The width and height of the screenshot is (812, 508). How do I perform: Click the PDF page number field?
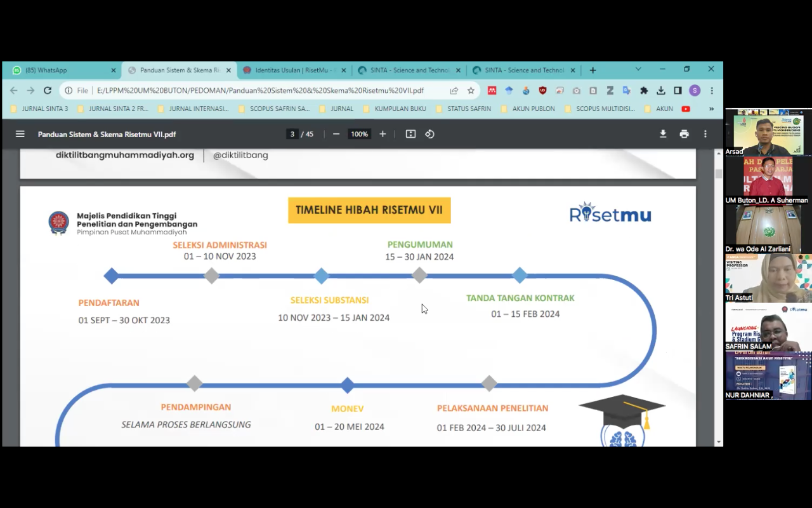(x=292, y=134)
